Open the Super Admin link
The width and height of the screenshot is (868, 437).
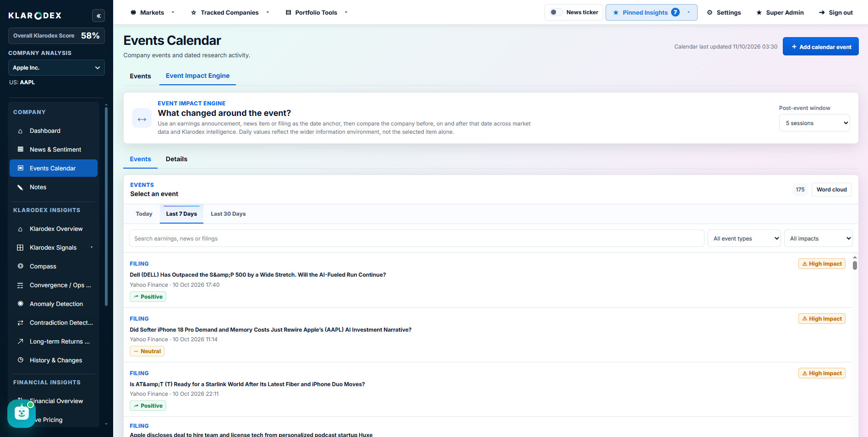(780, 12)
